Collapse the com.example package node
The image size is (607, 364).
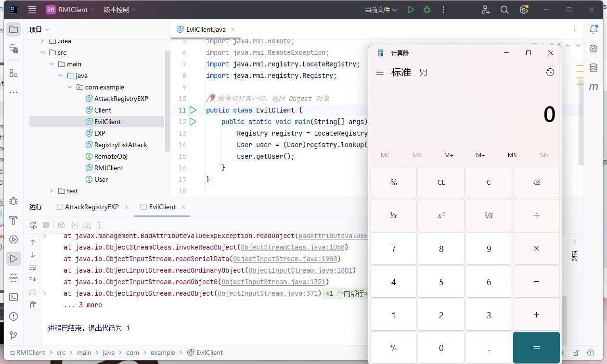tap(70, 87)
